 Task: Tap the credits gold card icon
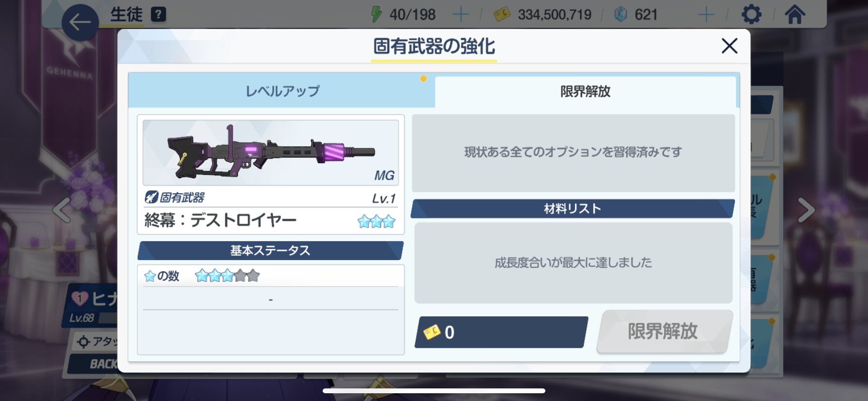(502, 14)
